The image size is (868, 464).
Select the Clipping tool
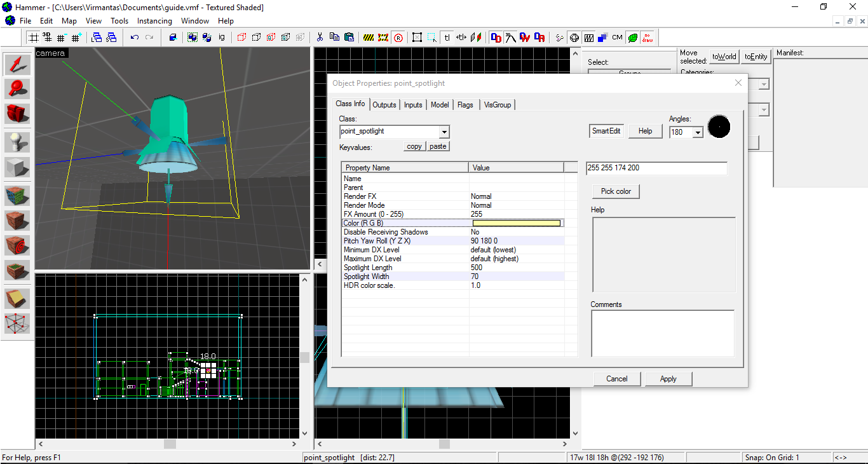(17, 297)
